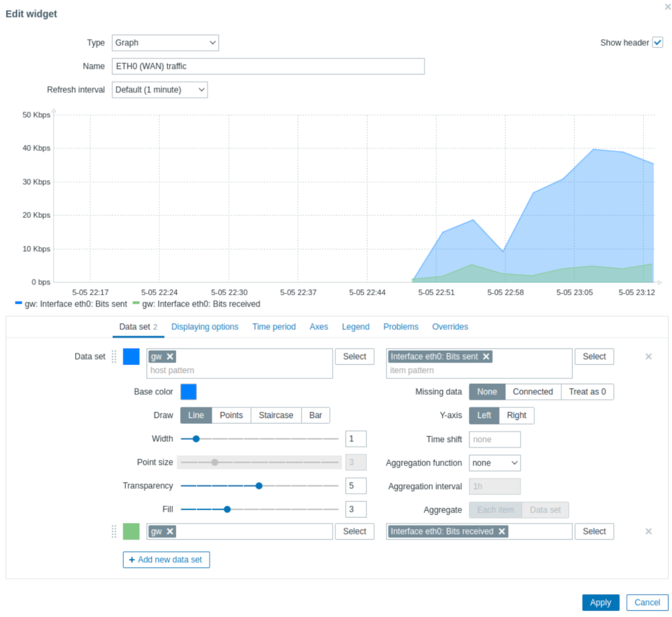
Task: Grab the drag handle of the blue data set
Action: (114, 357)
